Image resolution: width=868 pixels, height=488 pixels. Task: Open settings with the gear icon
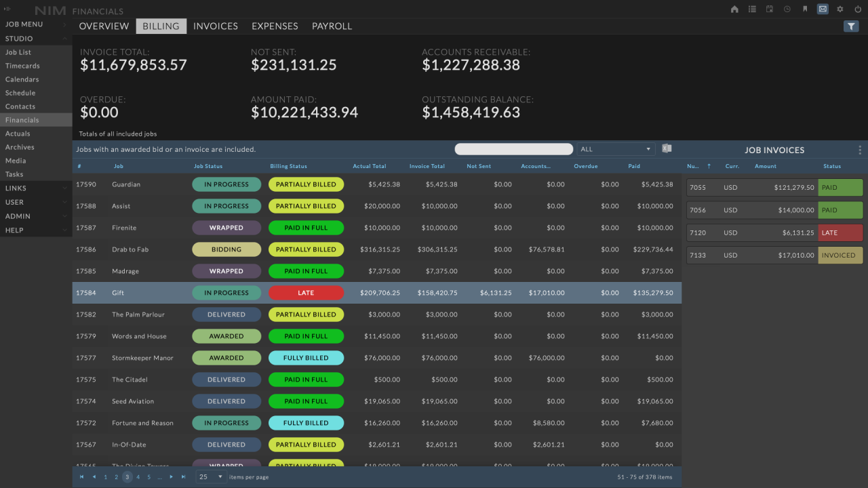[840, 9]
